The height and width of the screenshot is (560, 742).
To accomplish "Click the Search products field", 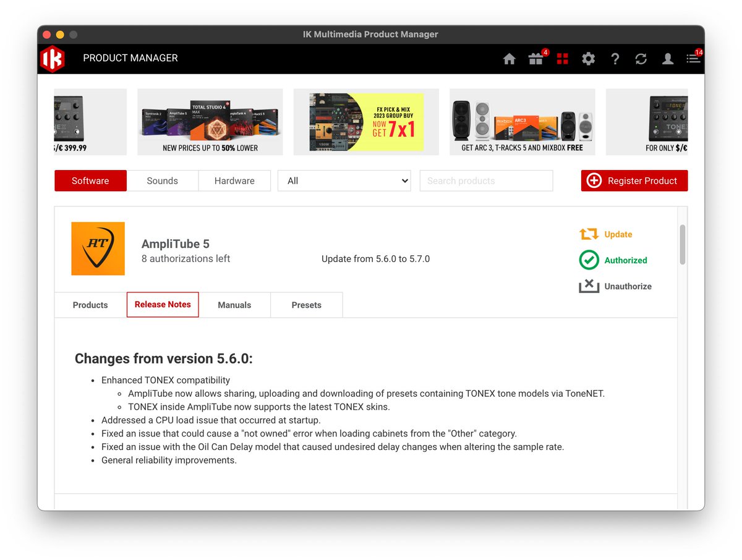I will [x=486, y=180].
